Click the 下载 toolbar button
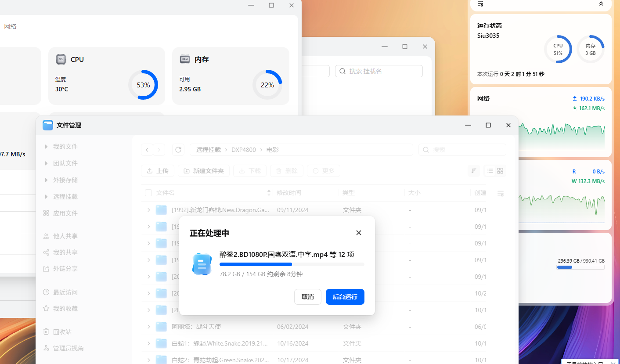Screen dimensions: 620x364 tap(250, 171)
